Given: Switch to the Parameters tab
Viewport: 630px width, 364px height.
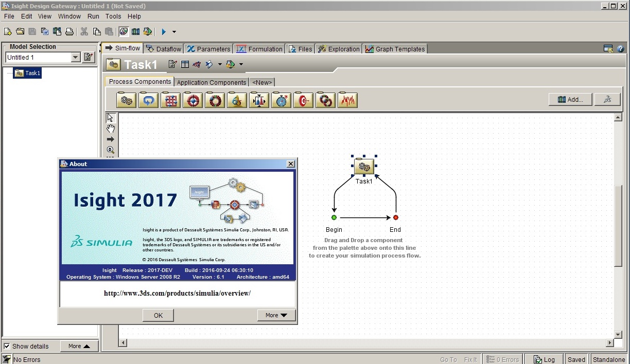Looking at the screenshot, I should (208, 49).
